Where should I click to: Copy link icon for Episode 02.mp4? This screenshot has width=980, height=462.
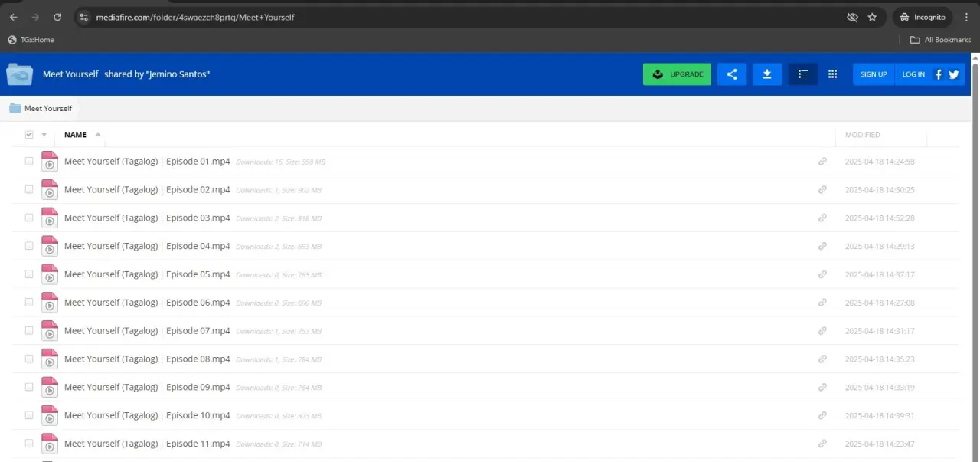tap(822, 189)
